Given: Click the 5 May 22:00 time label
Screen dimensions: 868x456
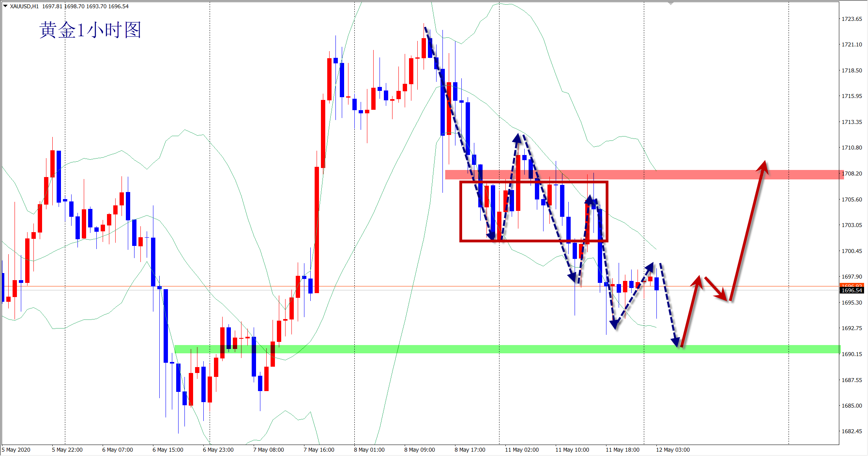Looking at the screenshot, I should click(x=67, y=450).
